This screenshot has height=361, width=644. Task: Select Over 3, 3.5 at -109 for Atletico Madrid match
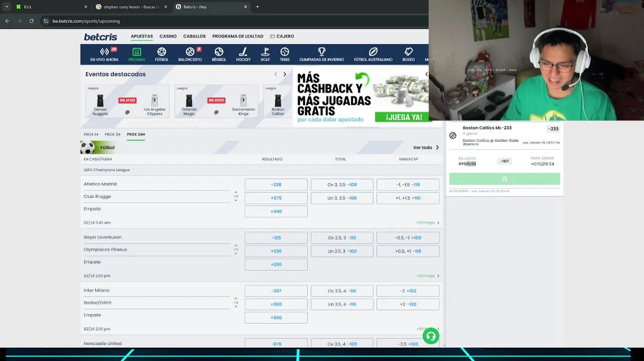tap(342, 185)
